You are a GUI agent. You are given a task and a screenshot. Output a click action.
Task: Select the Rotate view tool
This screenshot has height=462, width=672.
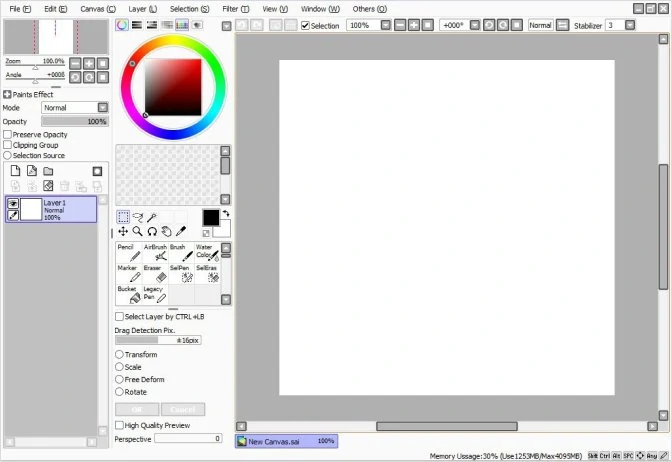152,231
